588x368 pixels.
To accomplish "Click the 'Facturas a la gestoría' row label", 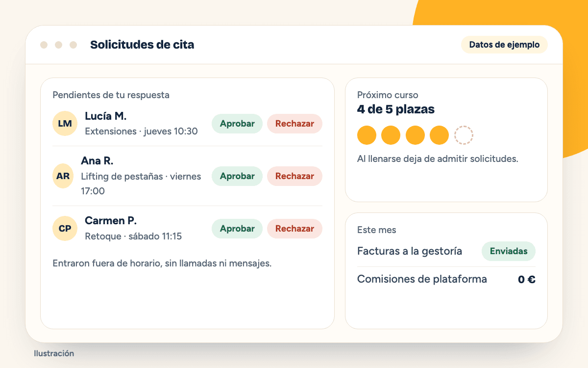I will (410, 251).
